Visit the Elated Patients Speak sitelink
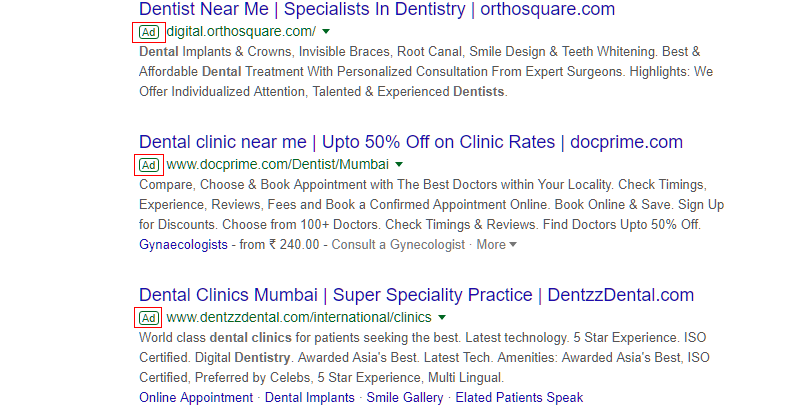 (x=519, y=398)
